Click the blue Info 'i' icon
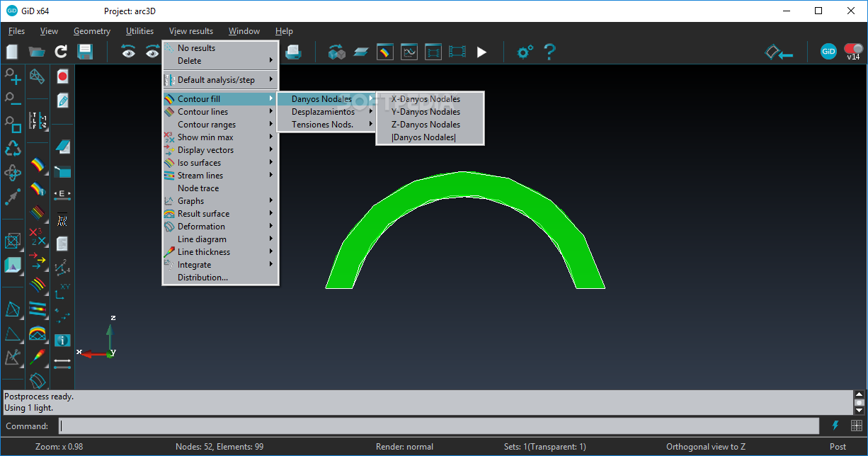 point(62,341)
